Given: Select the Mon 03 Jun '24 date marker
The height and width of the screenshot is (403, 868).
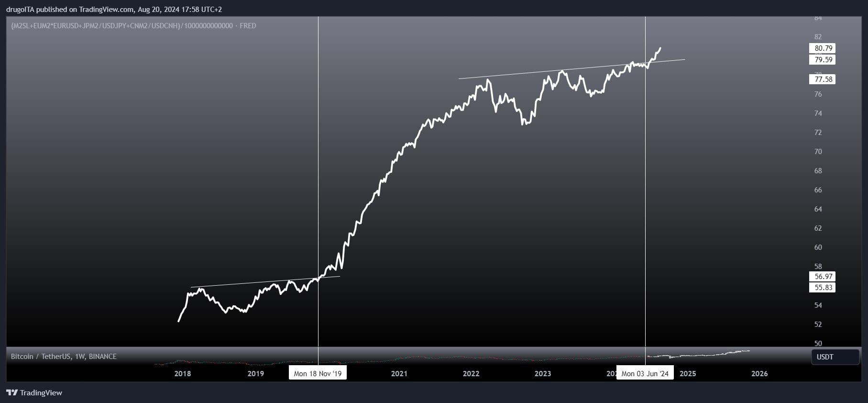Looking at the screenshot, I should tap(645, 373).
